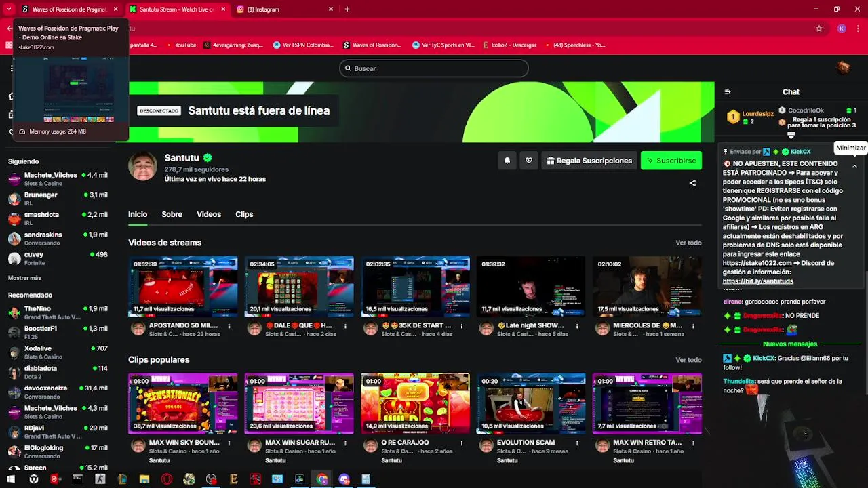868x488 pixels.
Task: Open the Chrome three-dot menu
Action: [859, 28]
